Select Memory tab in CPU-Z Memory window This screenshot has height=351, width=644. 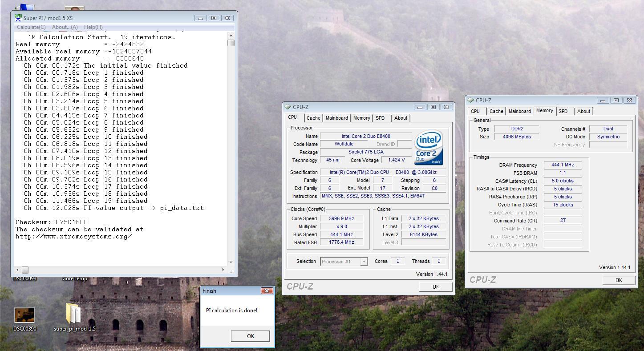544,111
